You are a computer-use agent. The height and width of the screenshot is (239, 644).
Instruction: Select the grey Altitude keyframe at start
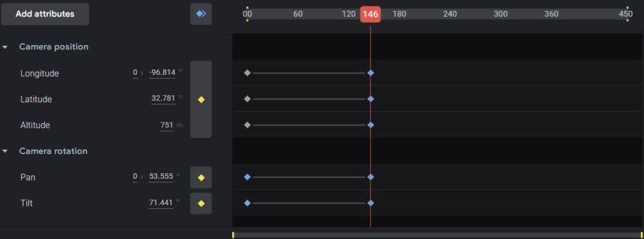point(247,125)
